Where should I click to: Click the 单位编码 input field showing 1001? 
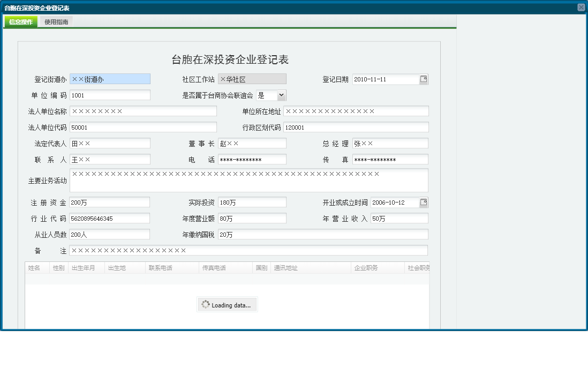click(x=110, y=95)
